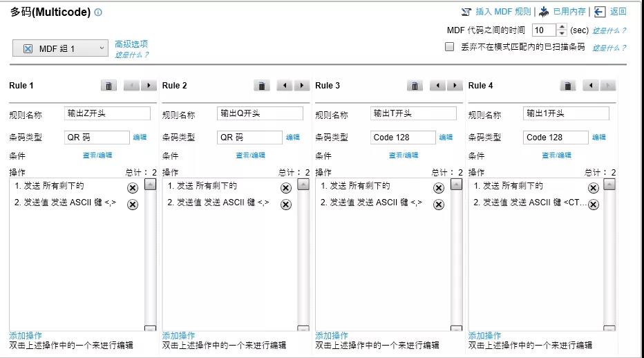Open 高级选项 link
644x358 pixels.
[131, 44]
